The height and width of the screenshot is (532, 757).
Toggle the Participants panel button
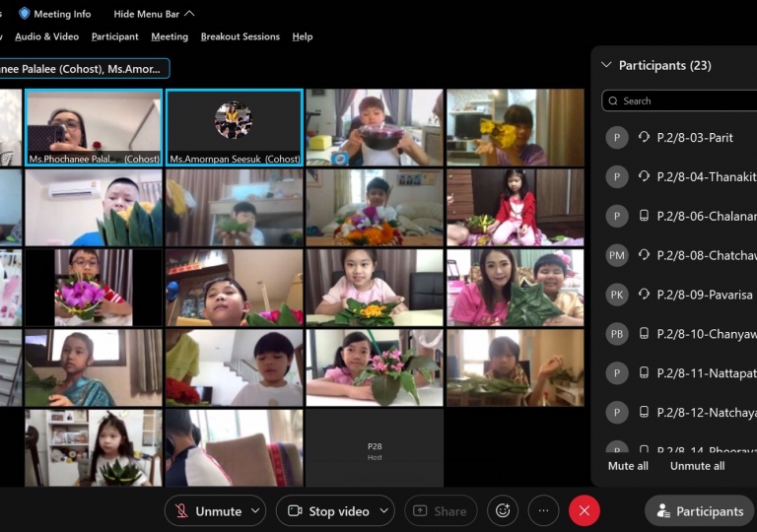point(699,510)
